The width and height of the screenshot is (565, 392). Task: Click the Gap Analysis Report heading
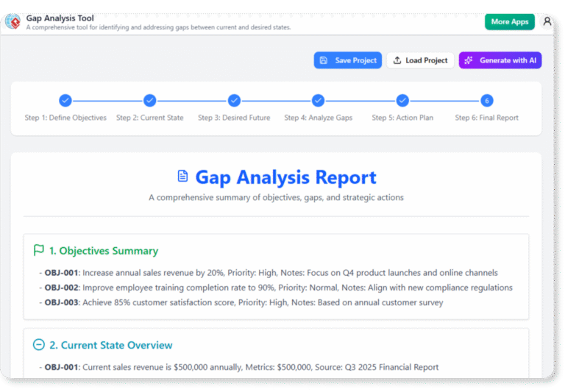[285, 177]
